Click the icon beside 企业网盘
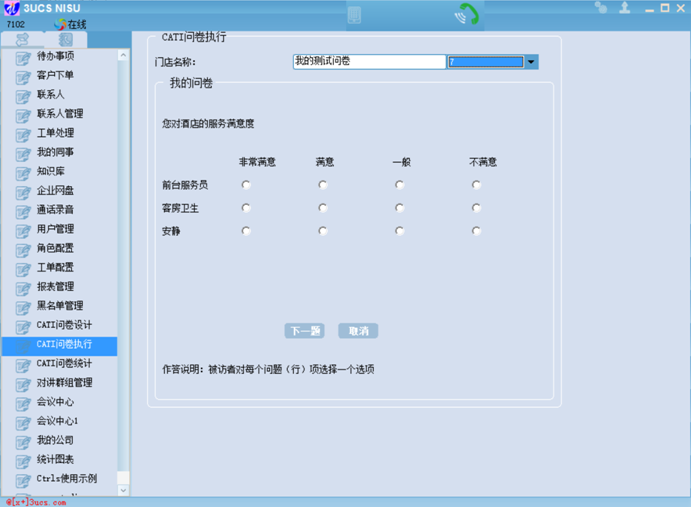Screen dimensions: 691x507 click(x=23, y=192)
